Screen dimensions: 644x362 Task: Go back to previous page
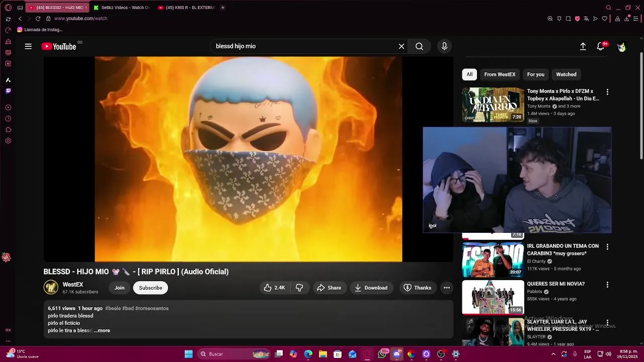[x=20, y=19]
